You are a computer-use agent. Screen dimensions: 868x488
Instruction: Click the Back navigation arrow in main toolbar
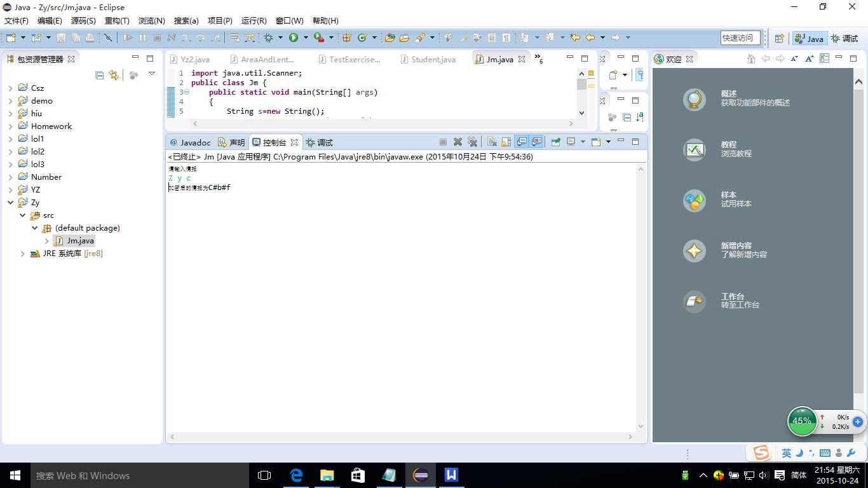pos(590,38)
